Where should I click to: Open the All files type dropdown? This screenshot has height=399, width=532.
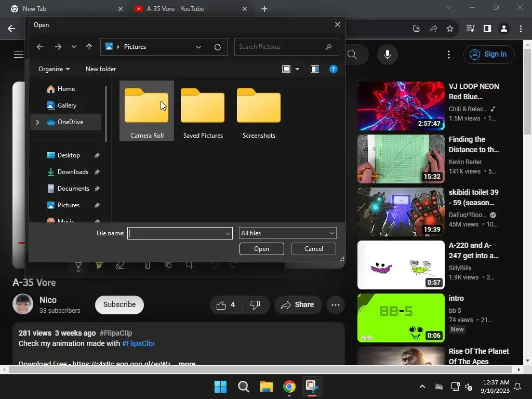pyautogui.click(x=288, y=233)
